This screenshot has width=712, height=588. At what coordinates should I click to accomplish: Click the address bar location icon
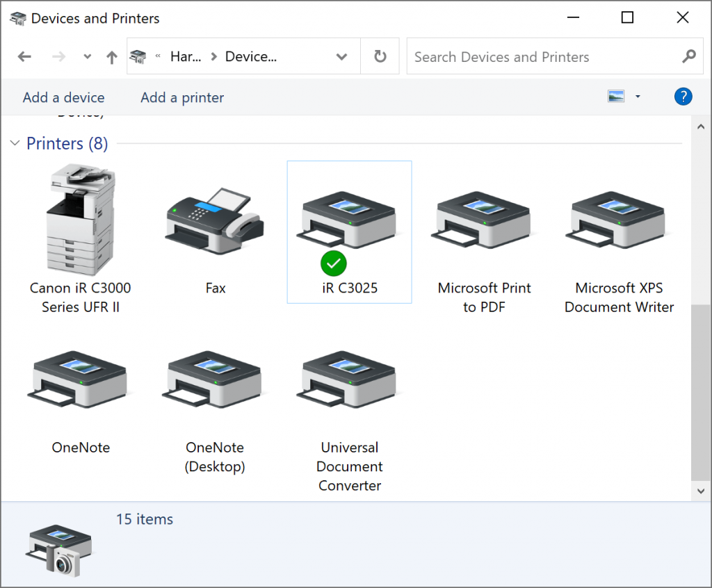(138, 57)
